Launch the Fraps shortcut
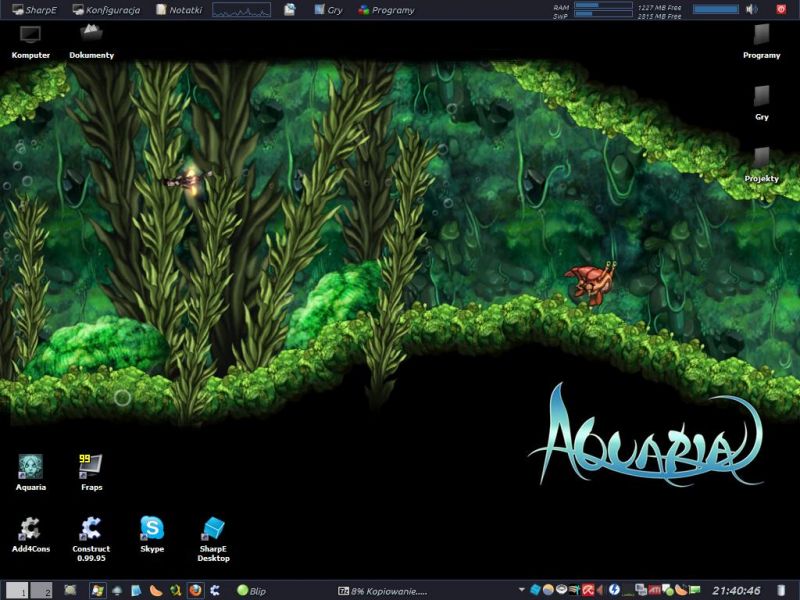This screenshot has width=800, height=600. point(91,473)
